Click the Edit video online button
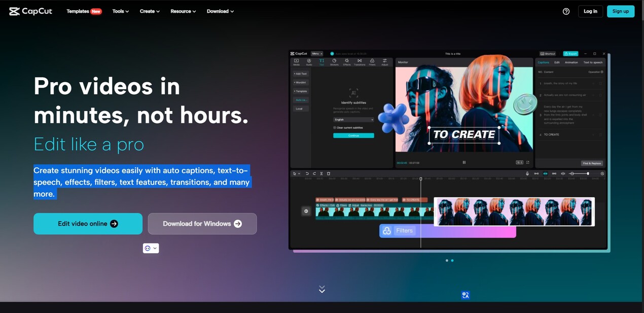Viewport: 644px width, 313px height. coord(88,224)
